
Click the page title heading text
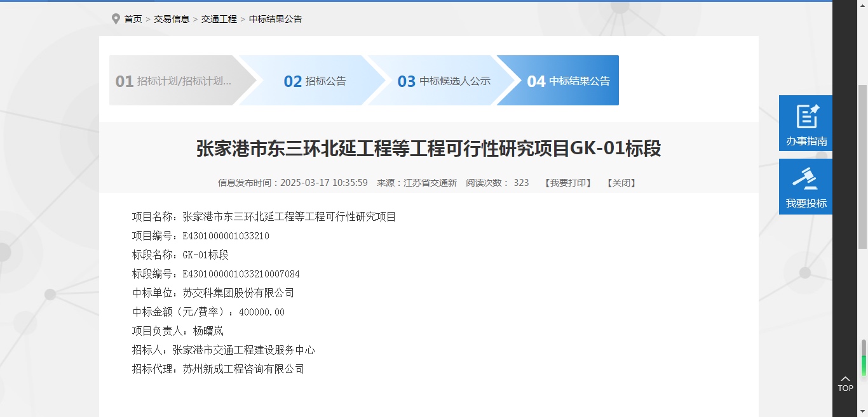429,149
